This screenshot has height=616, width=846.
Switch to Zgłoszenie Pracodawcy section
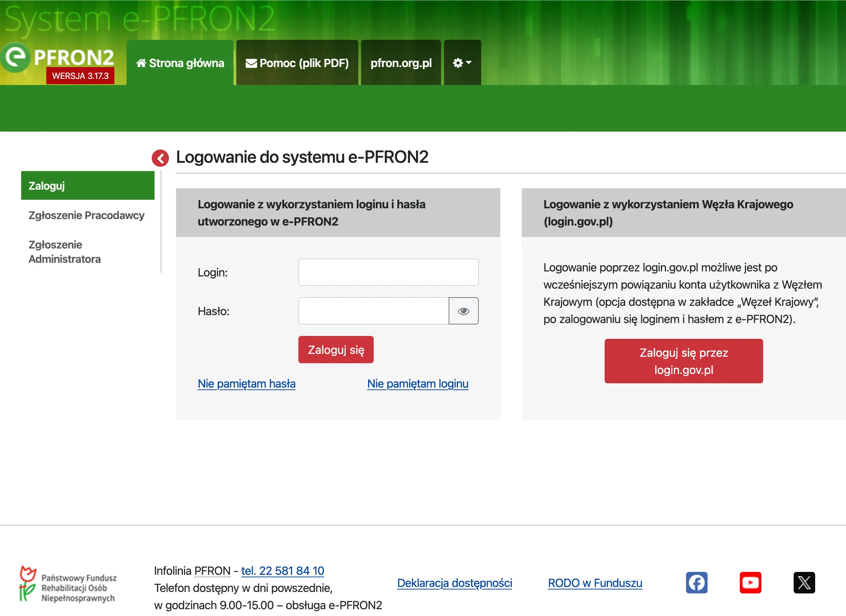86,215
